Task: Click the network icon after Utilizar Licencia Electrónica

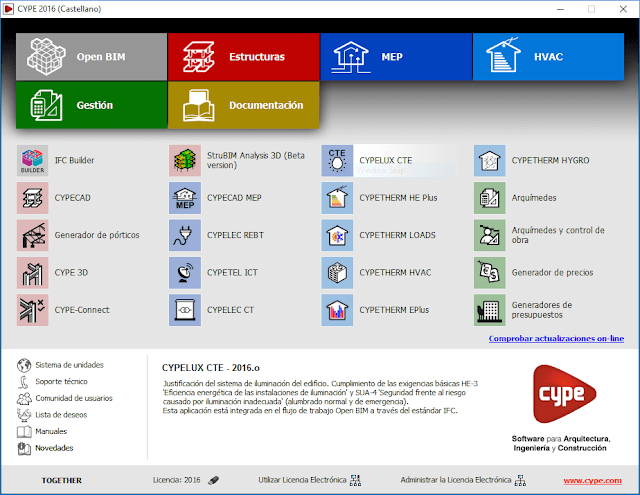Action: [356, 480]
